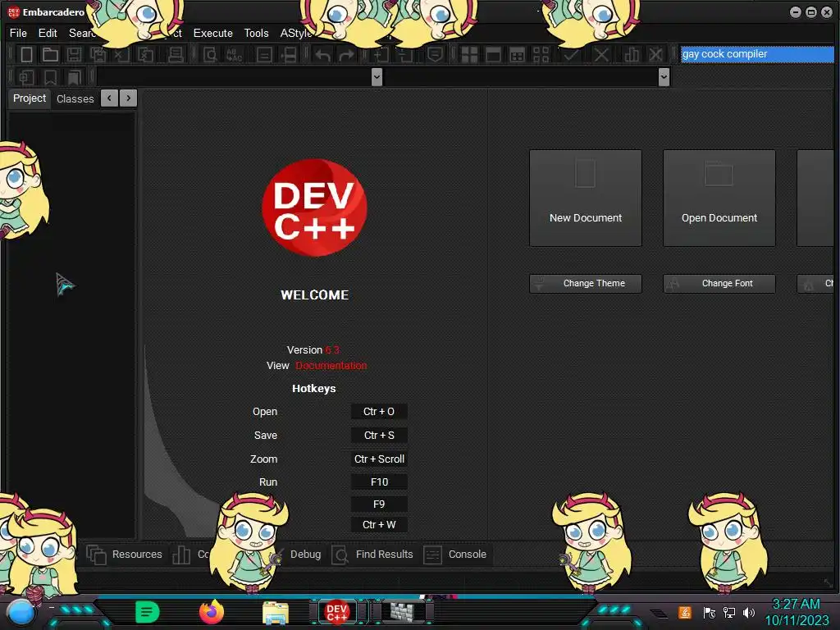This screenshot has width=840, height=630.
Task: Click the Dev-C++ taskbar button
Action: tap(337, 612)
